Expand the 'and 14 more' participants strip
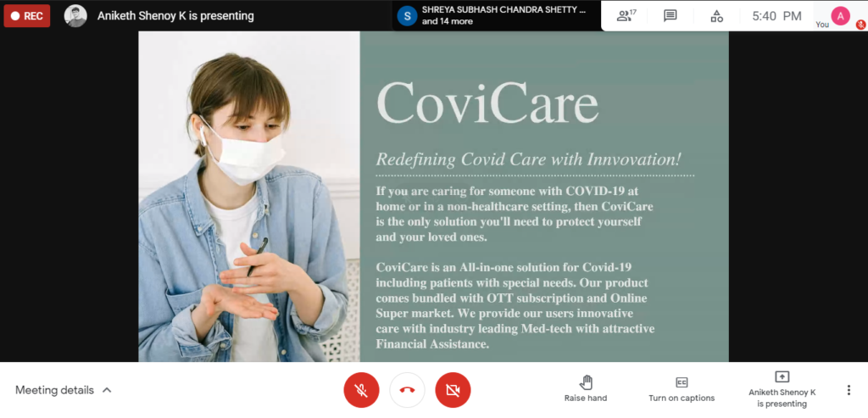 (448, 21)
